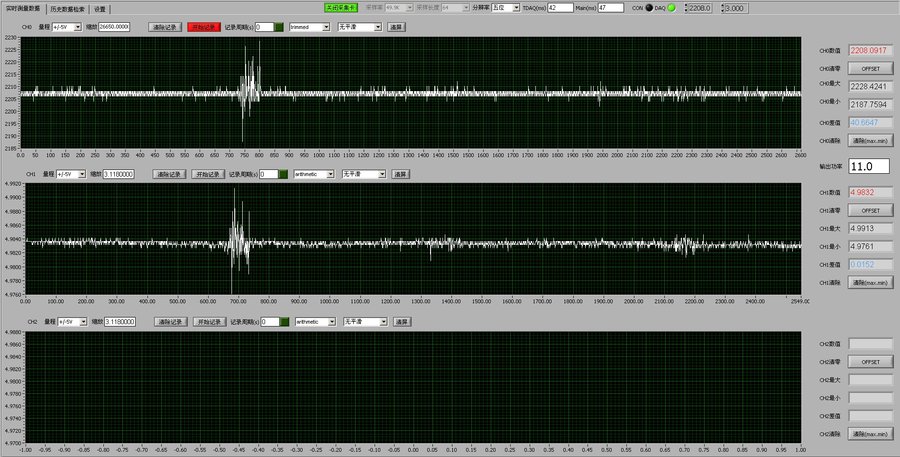900x457 pixels.
Task: Click the green 关闭采集卡 button
Action: [x=340, y=8]
